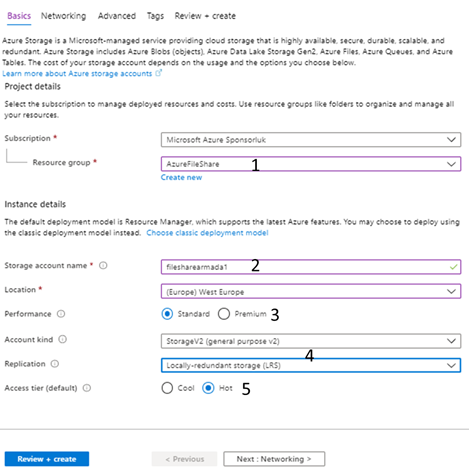Click the Storage account name field

point(311,267)
